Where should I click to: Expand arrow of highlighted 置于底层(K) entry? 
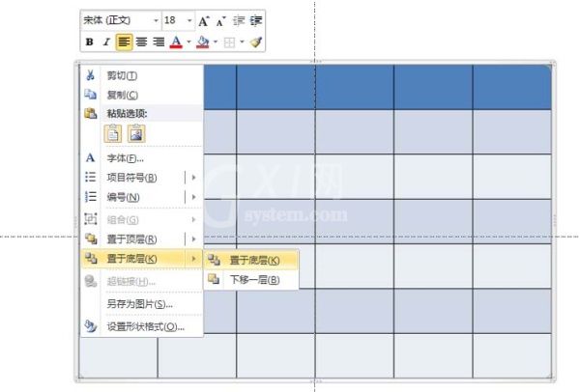pos(193,259)
